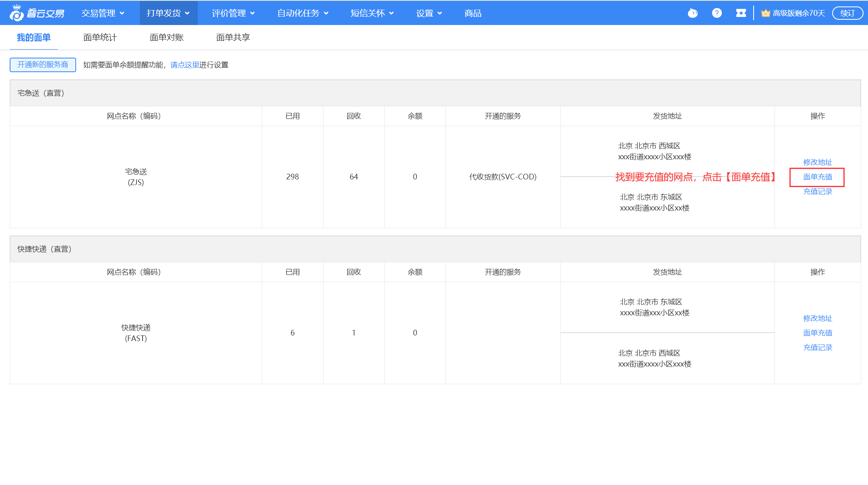Open the 商品 menu item
Viewport: 868px width, 485px height.
[473, 13]
